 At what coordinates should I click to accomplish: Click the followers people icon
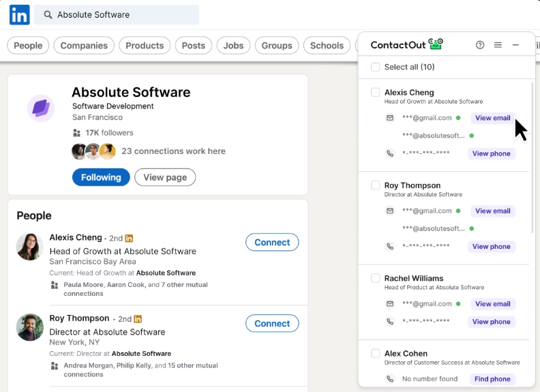(x=77, y=133)
